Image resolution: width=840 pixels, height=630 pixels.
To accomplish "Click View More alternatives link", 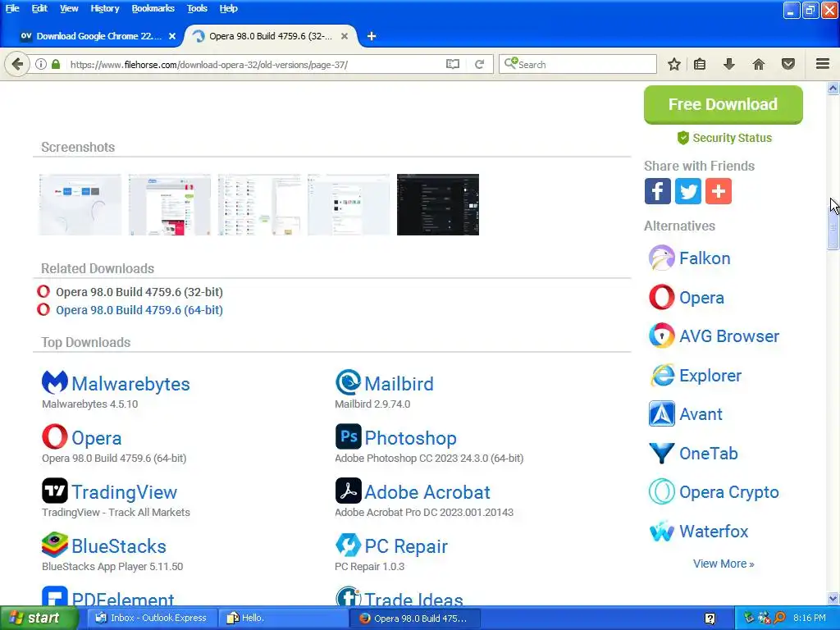I will tap(724, 564).
